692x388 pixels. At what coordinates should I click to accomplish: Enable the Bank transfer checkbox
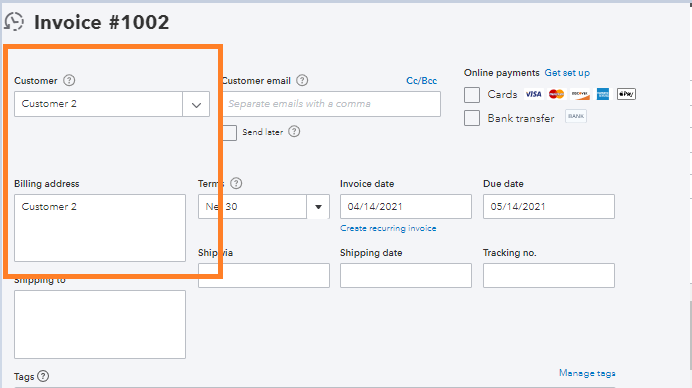tap(472, 118)
